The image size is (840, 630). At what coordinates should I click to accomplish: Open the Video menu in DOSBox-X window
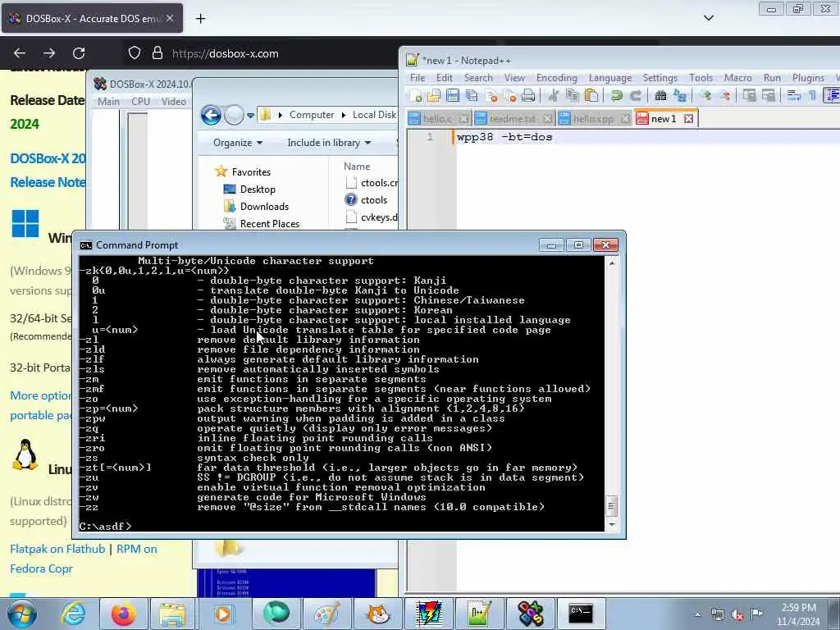click(174, 101)
